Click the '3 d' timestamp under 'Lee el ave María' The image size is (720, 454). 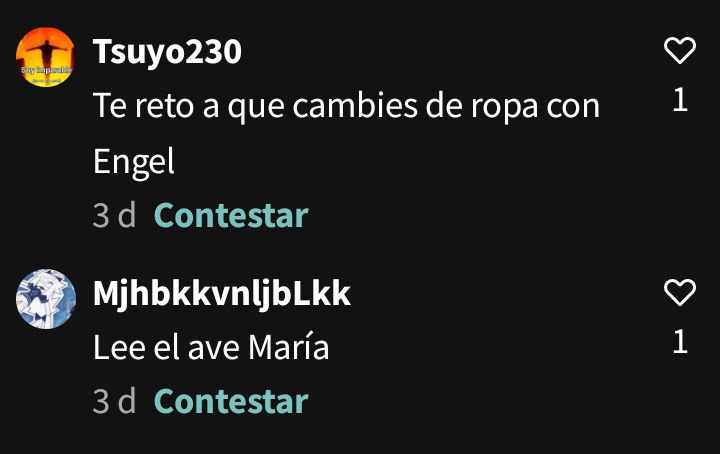(114, 401)
